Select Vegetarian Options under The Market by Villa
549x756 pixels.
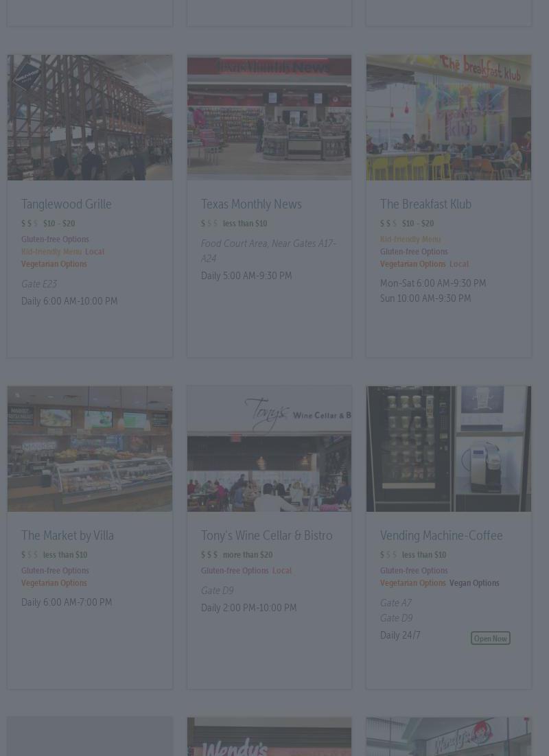point(54,583)
